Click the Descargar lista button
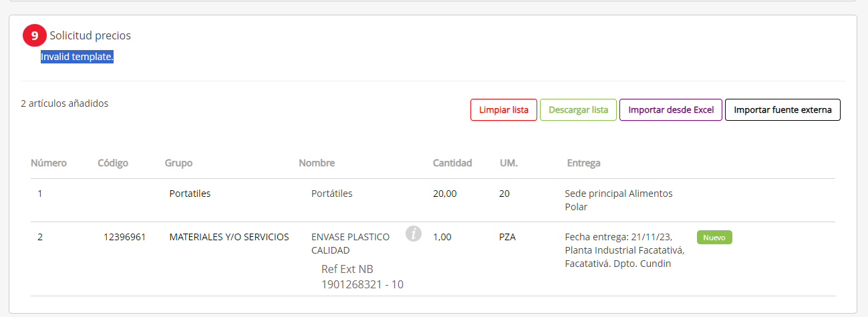 [x=578, y=110]
